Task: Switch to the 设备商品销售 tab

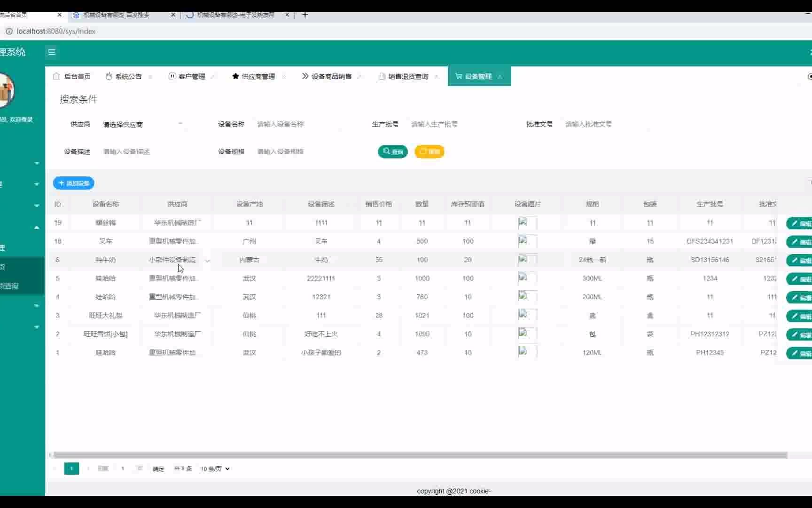Action: 331,76
